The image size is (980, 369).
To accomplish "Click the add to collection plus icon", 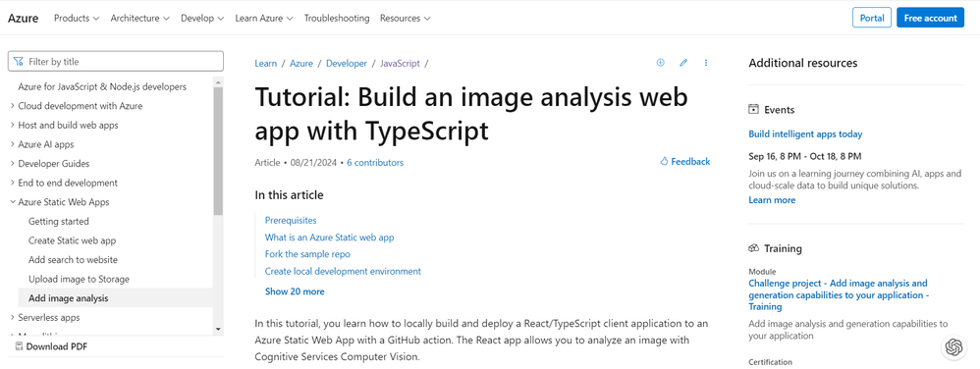I will pos(660,63).
